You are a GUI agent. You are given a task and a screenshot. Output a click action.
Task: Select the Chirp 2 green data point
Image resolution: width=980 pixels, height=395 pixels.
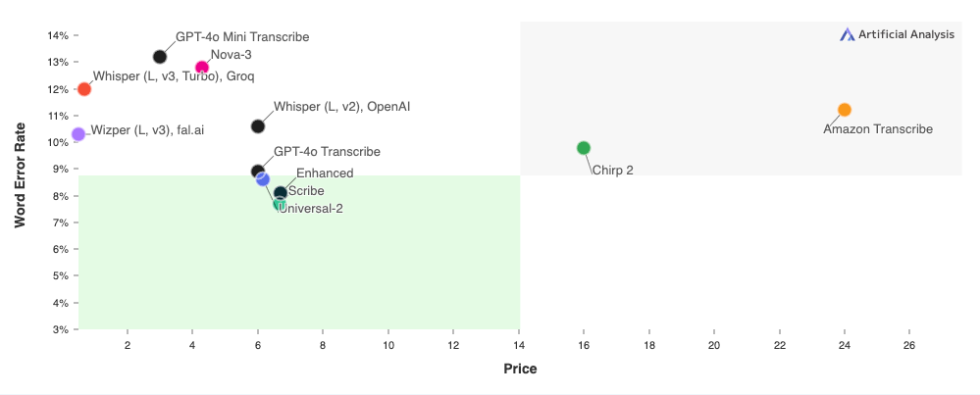[x=584, y=148]
